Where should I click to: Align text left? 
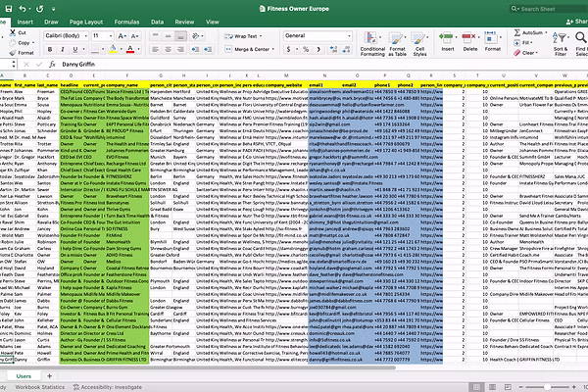coord(155,50)
